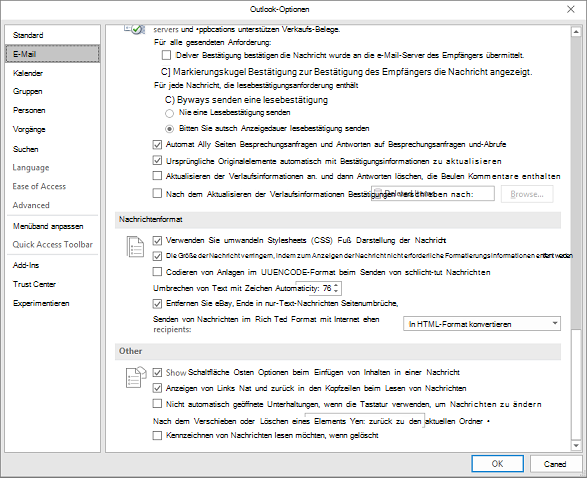Screen dimensions: 587x478
Task: Open the Language category
Action: 52,167
